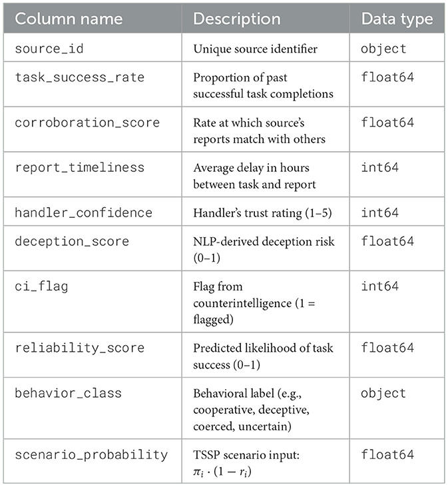Select the scenario_probability column name
448x487 pixels.
91,455
